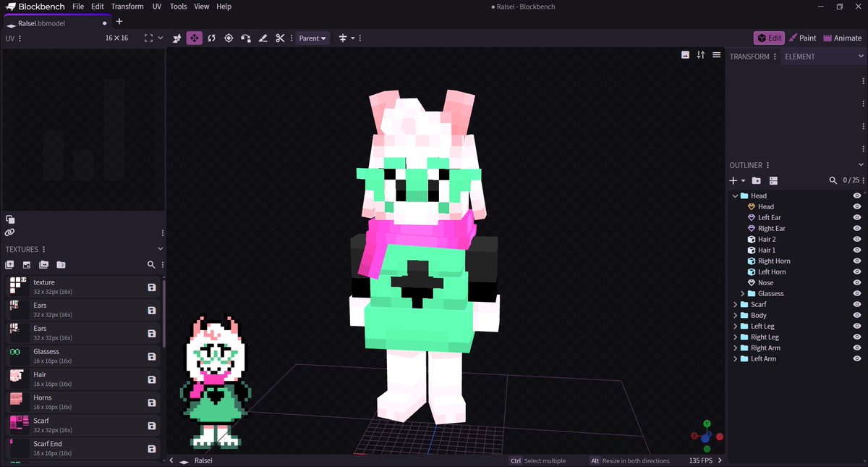
Task: Select the Scarf End texture row
Action: (83, 448)
